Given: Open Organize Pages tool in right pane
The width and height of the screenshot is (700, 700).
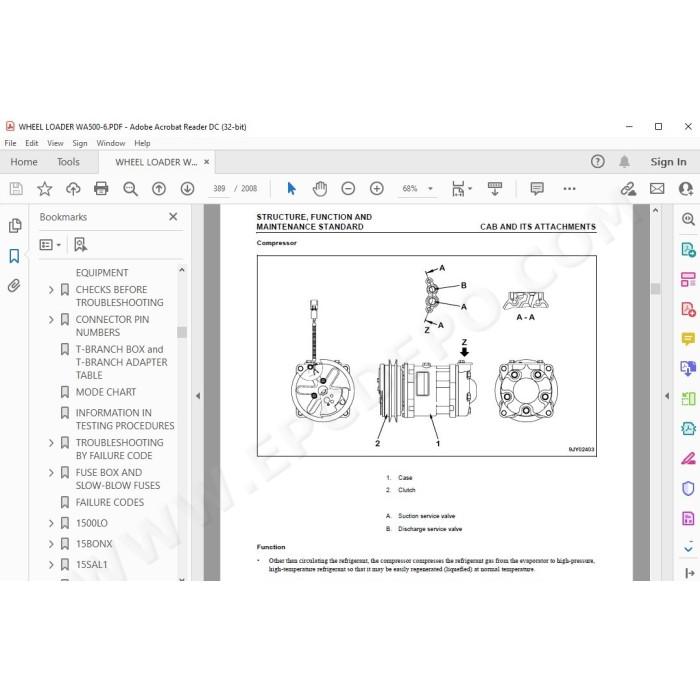Looking at the screenshot, I should coord(688,279).
